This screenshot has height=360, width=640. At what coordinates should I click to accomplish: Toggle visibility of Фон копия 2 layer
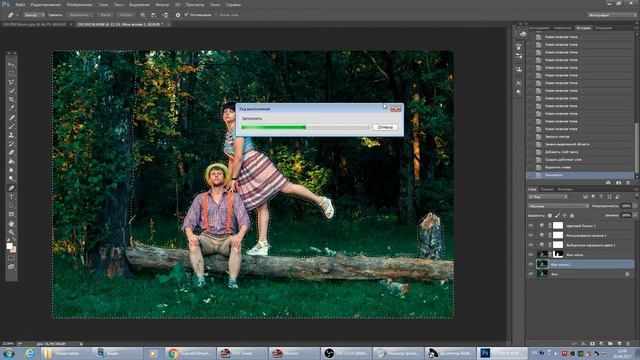click(x=531, y=264)
